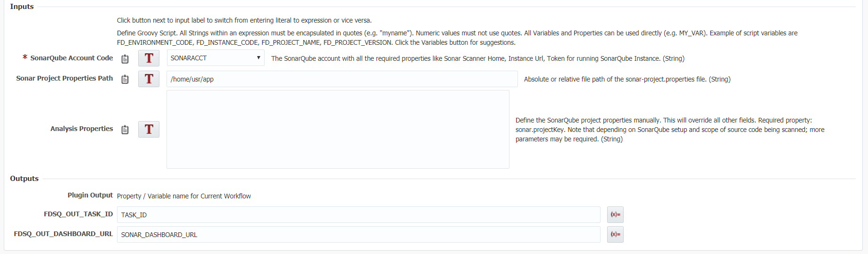Open variable picker for FDSQ_OUT_TASK_ID output
The image size is (868, 254).
point(615,214)
